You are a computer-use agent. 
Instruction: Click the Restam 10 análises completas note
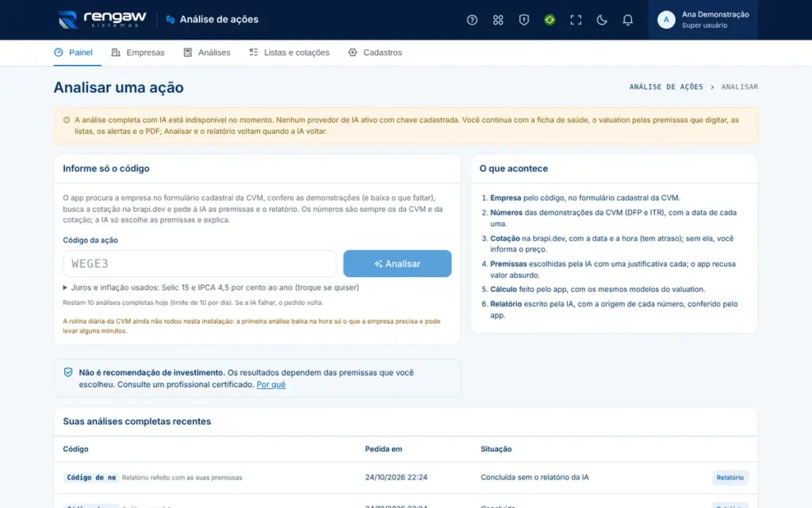pyautogui.click(x=193, y=302)
